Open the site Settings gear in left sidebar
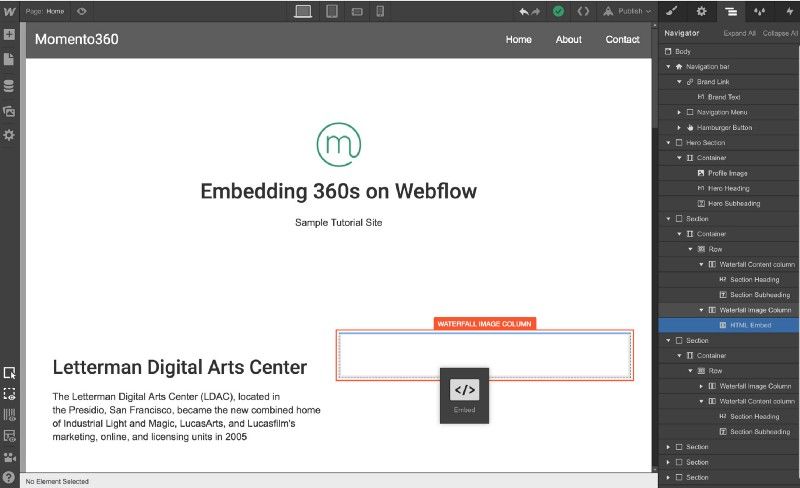Image resolution: width=800 pixels, height=488 pixels. click(9, 135)
